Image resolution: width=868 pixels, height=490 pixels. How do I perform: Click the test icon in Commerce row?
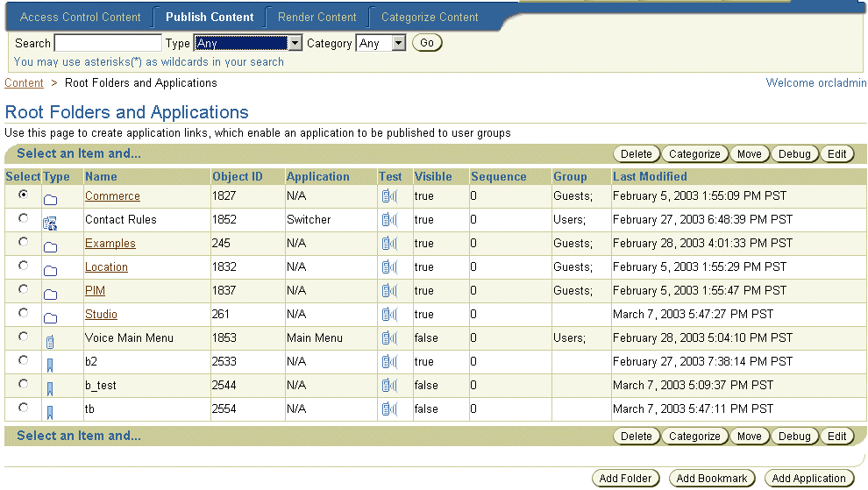coord(389,196)
